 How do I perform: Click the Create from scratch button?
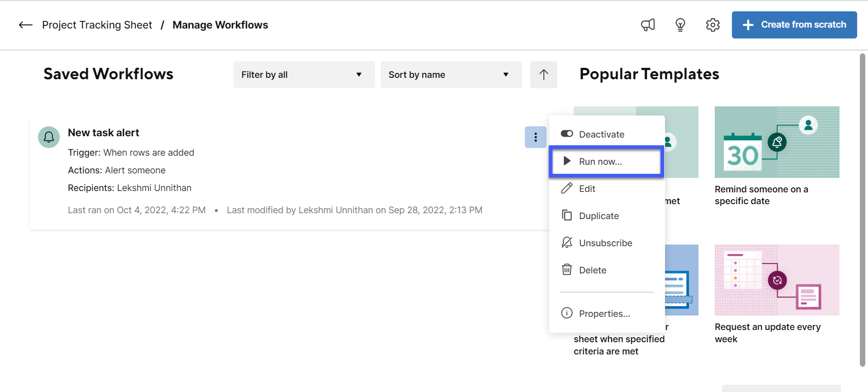click(794, 25)
